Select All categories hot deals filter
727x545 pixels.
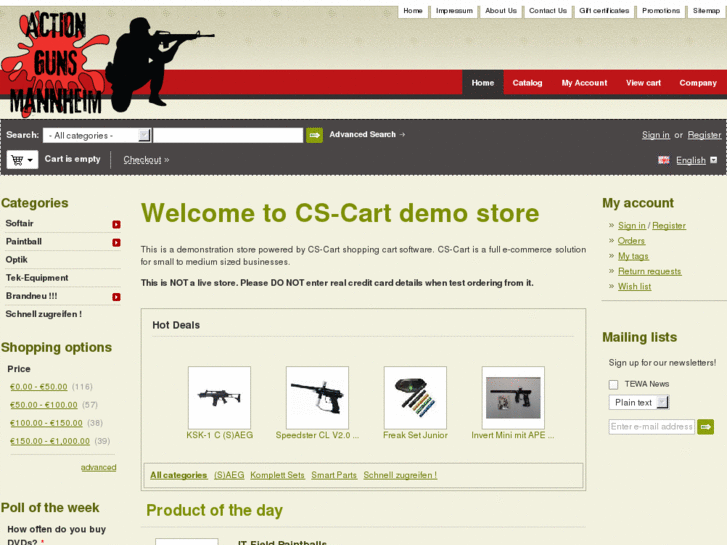click(179, 475)
